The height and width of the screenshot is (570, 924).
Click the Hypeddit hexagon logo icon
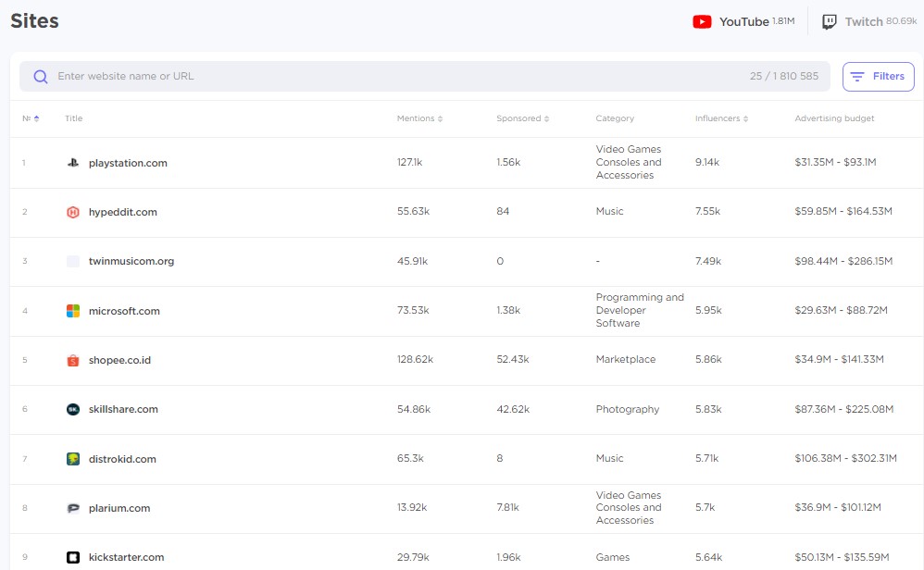click(x=73, y=212)
